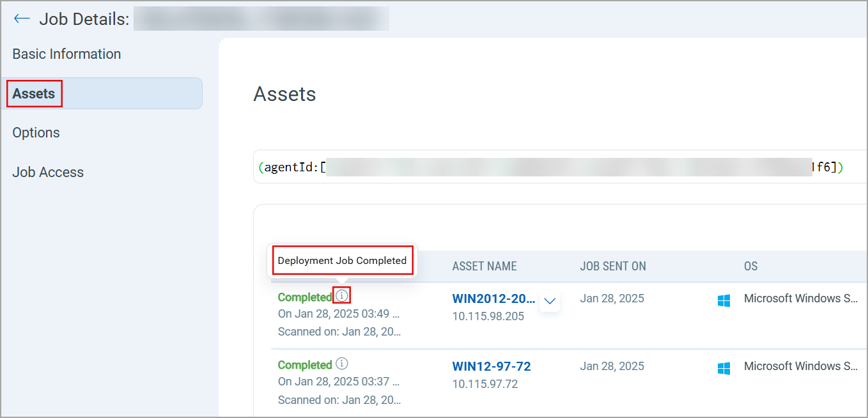Click the back arrow on Job Details
This screenshot has width=868, height=418.
(x=21, y=19)
